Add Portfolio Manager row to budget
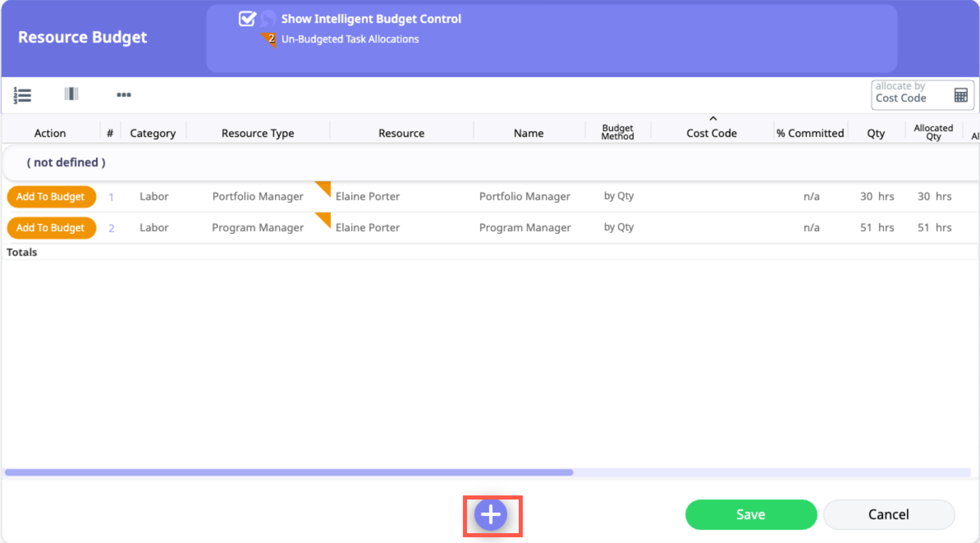Screen dimensions: 980x543 click(51, 197)
